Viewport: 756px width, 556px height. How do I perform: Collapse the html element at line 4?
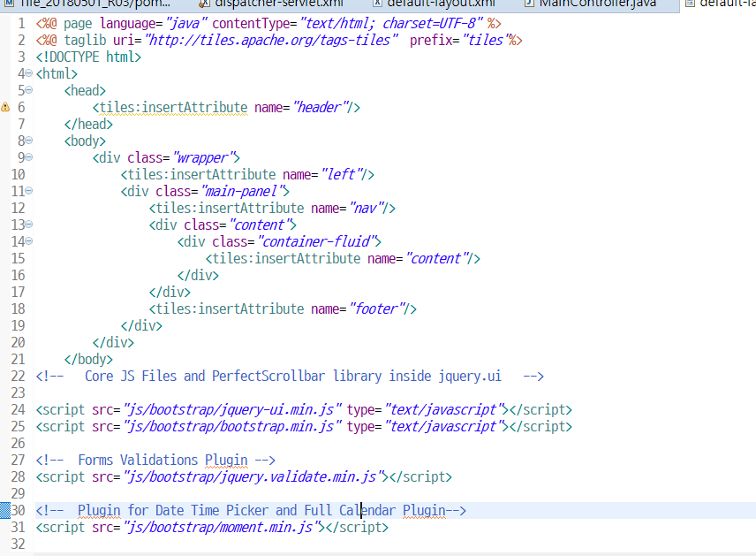pyautogui.click(x=28, y=73)
